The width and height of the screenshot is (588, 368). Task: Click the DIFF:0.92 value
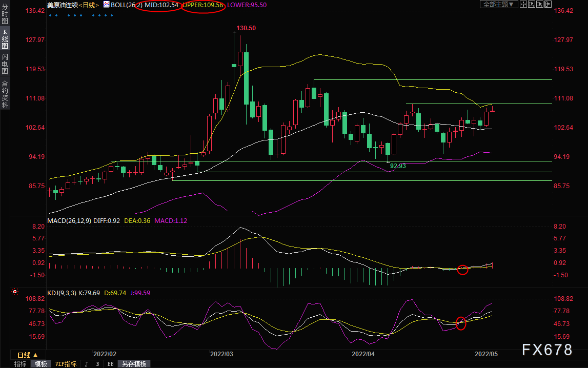107,221
